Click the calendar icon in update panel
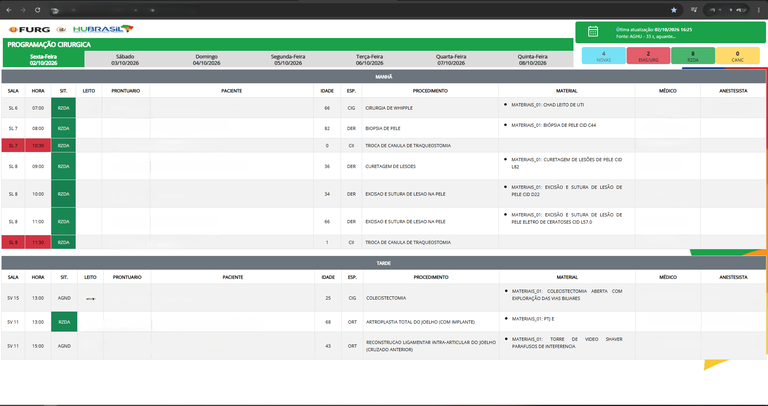This screenshot has height=406, width=768. click(x=593, y=32)
